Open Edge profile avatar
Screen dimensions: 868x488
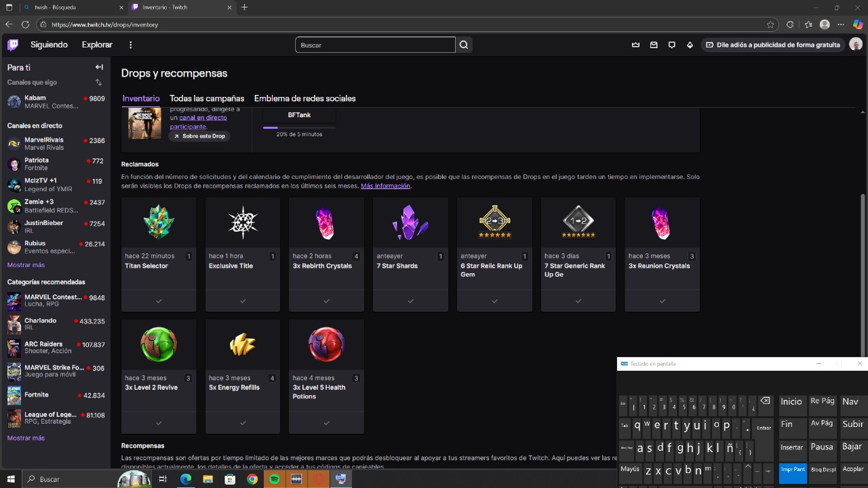pyautogui.click(x=825, y=24)
